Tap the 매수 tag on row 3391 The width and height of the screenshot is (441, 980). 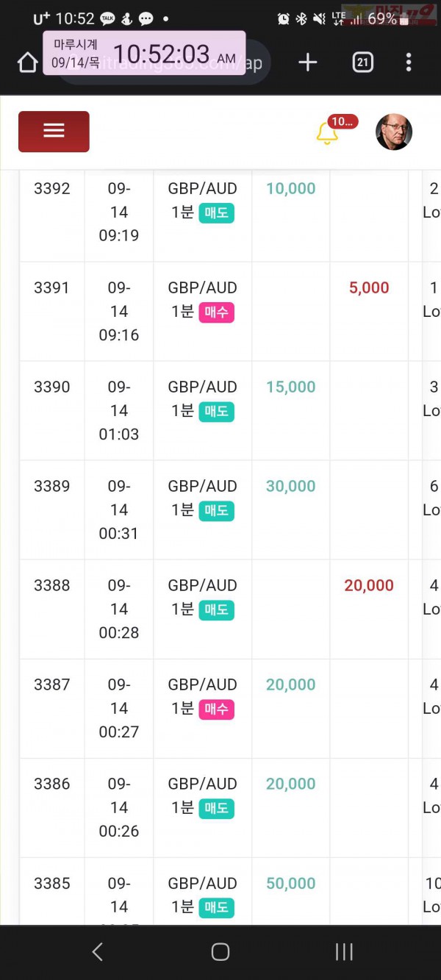(216, 312)
